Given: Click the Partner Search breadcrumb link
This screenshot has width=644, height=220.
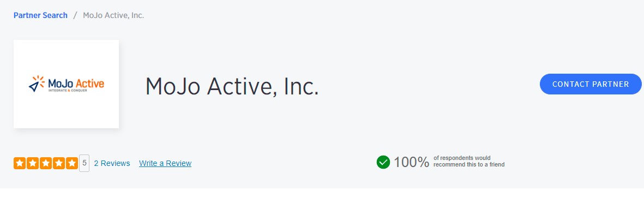Looking at the screenshot, I should [x=40, y=15].
